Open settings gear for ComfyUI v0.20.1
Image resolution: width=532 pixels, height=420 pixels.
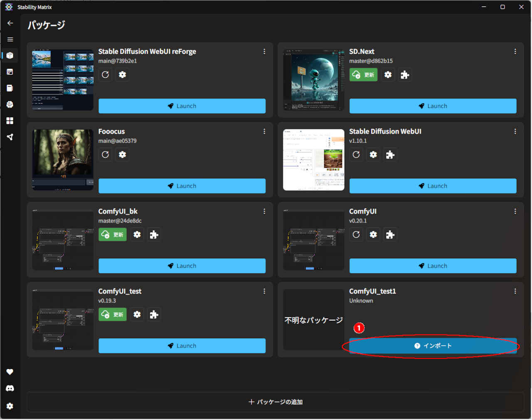pyautogui.click(x=373, y=235)
